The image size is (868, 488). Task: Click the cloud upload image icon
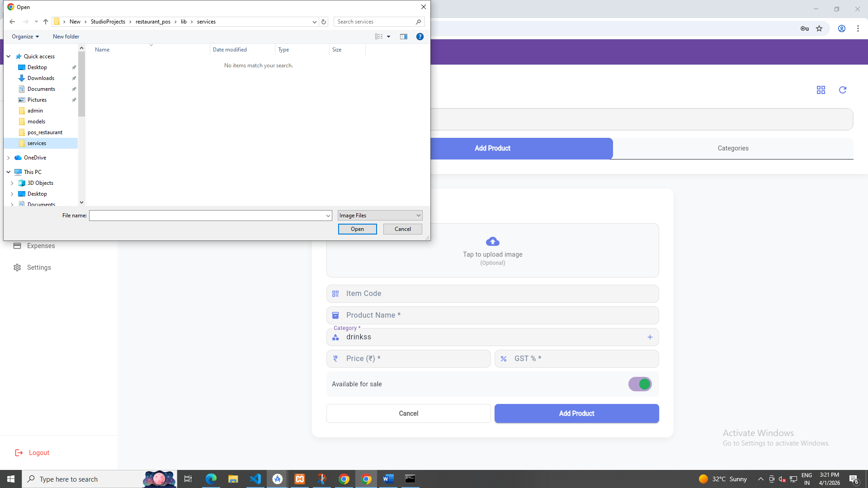click(x=492, y=241)
